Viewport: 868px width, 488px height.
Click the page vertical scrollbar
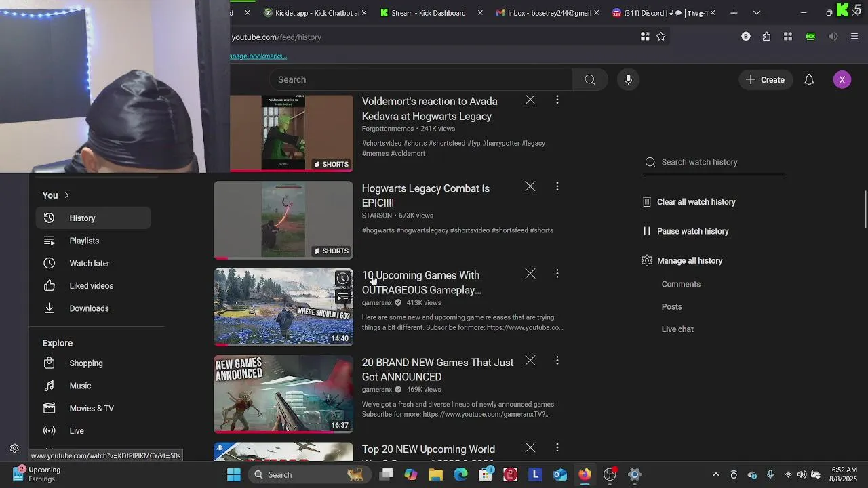click(865, 210)
